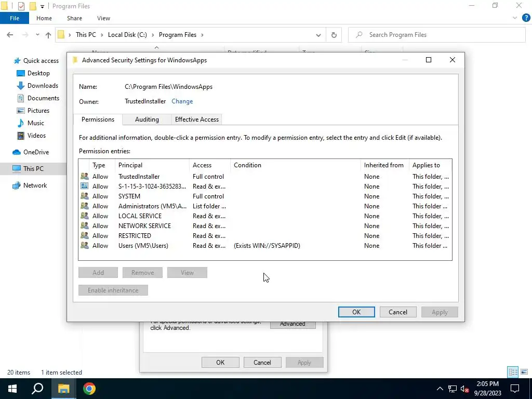532x399 pixels.
Task: Open Downloads arrow icon in sidebar
Action: coord(21,86)
